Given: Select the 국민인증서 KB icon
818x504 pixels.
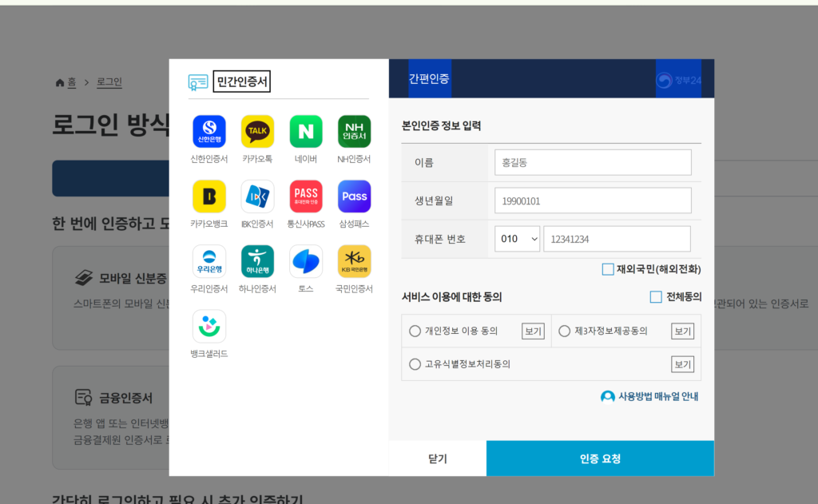Looking at the screenshot, I should tap(354, 261).
